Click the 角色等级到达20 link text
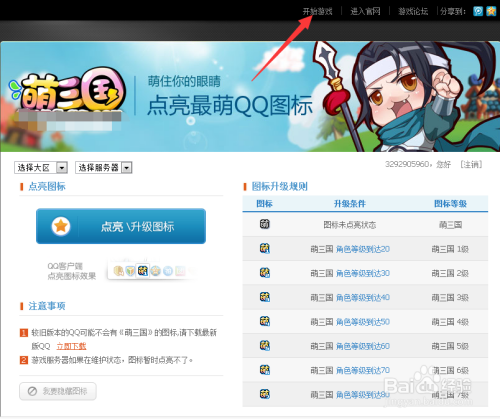This screenshot has height=419, width=500. coord(363,249)
